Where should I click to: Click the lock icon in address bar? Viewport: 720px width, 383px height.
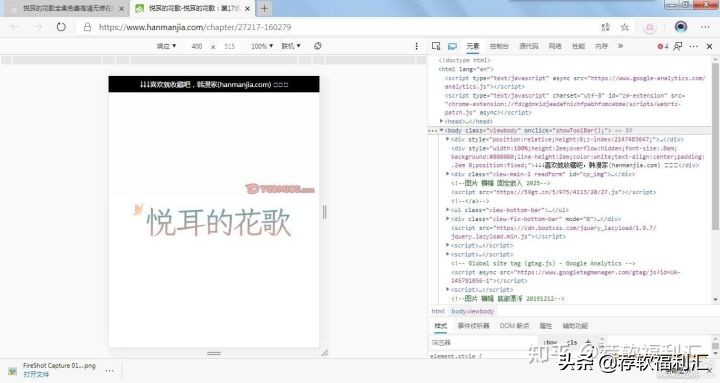(87, 27)
